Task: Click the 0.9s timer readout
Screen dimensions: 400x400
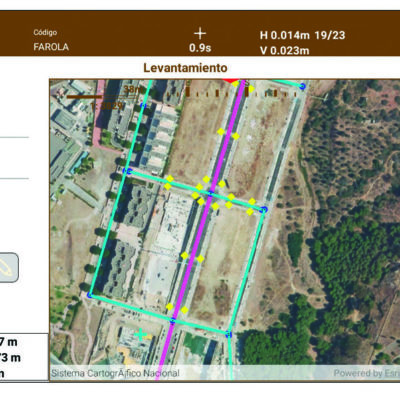Action: [200, 48]
